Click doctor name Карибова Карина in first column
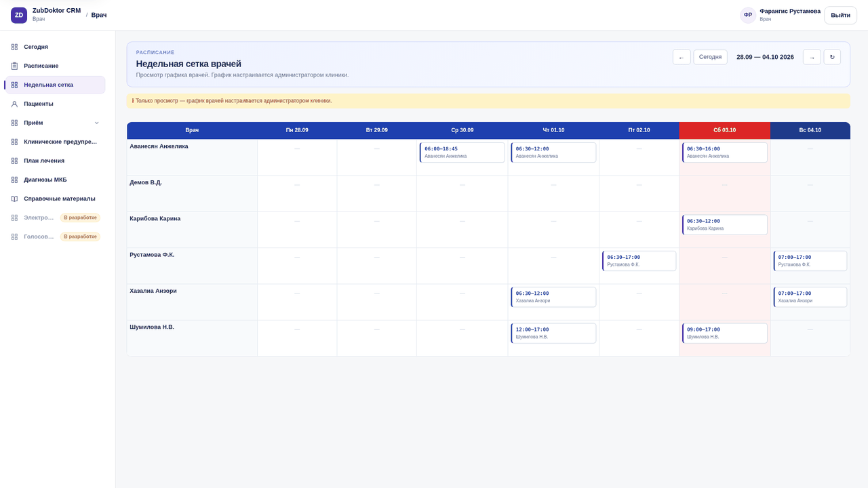 point(154,218)
